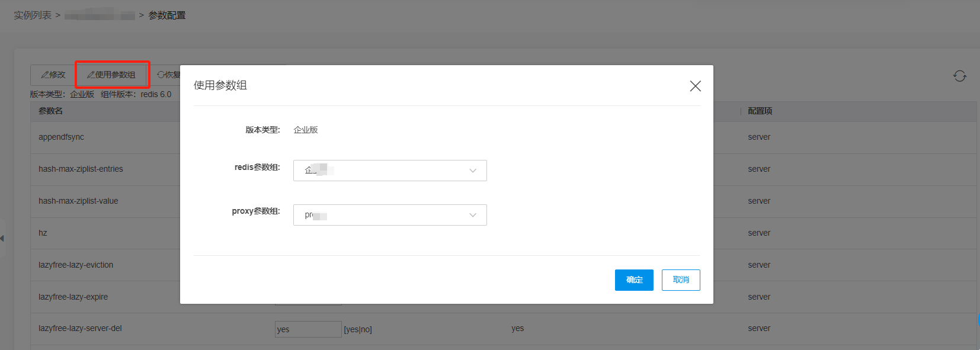Screen dimensions: 980x350
Task: Click the left sidebar collapse arrow
Action: click(2, 238)
